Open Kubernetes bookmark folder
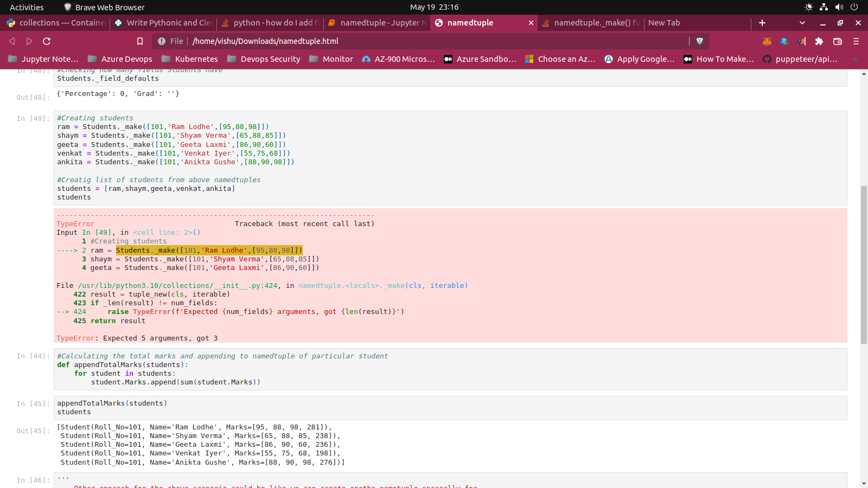 point(190,59)
